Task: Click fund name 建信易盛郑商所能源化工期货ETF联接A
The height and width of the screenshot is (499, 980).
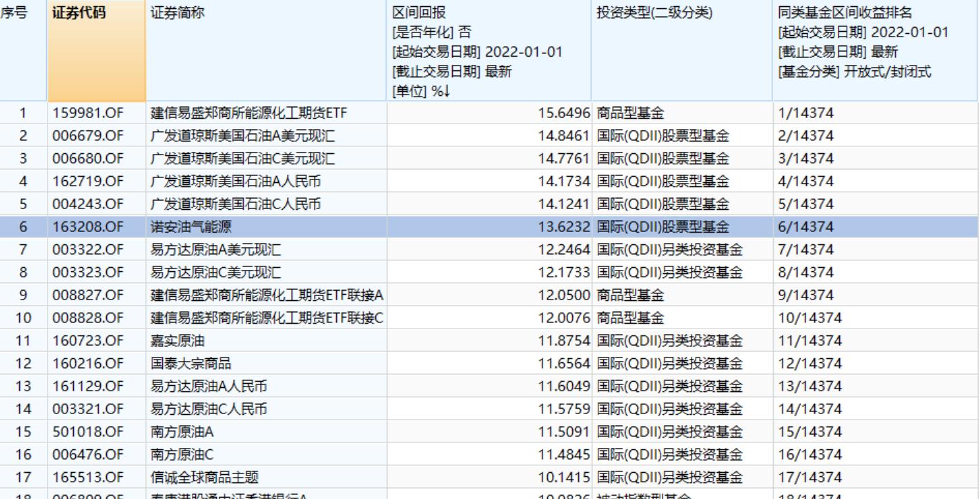Action: [x=267, y=295]
